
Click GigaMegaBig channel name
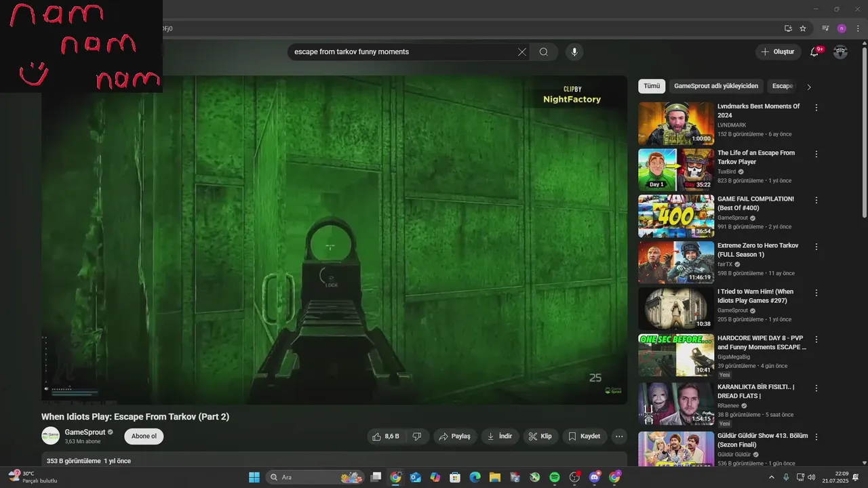[x=734, y=357]
